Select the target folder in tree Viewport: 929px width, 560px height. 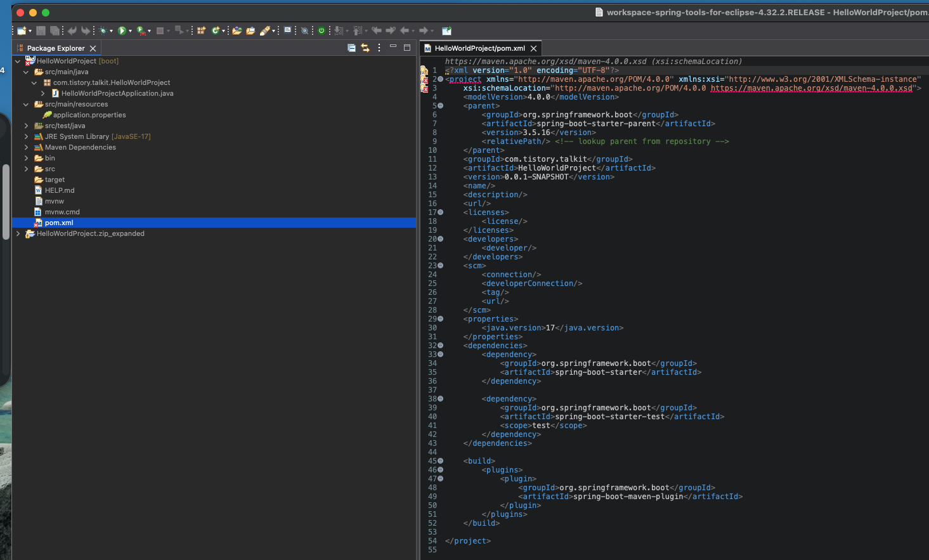click(x=55, y=180)
